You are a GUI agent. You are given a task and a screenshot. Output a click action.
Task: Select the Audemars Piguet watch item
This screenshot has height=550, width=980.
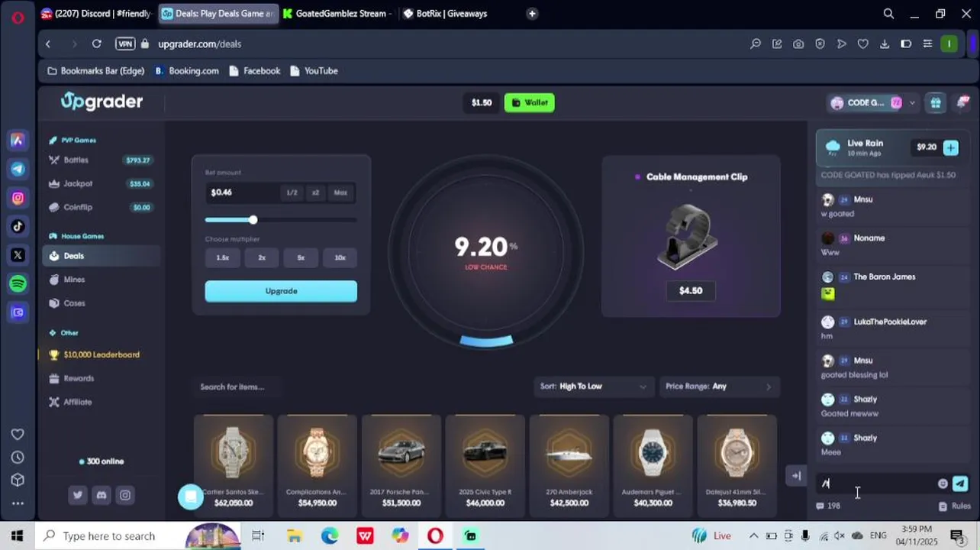pyautogui.click(x=653, y=465)
